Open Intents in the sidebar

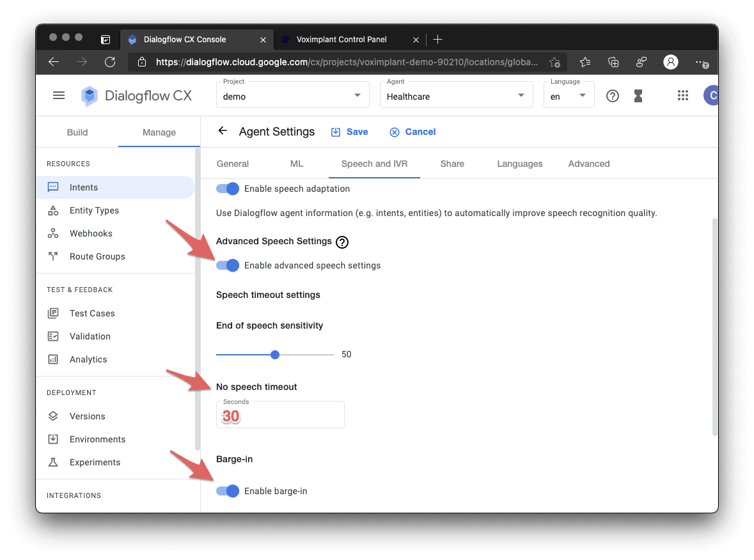115,187
